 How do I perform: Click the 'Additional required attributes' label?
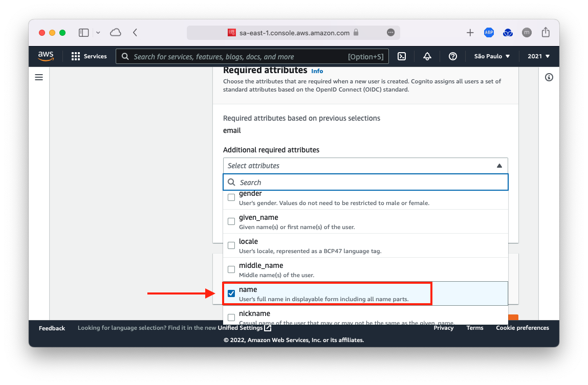[271, 150]
